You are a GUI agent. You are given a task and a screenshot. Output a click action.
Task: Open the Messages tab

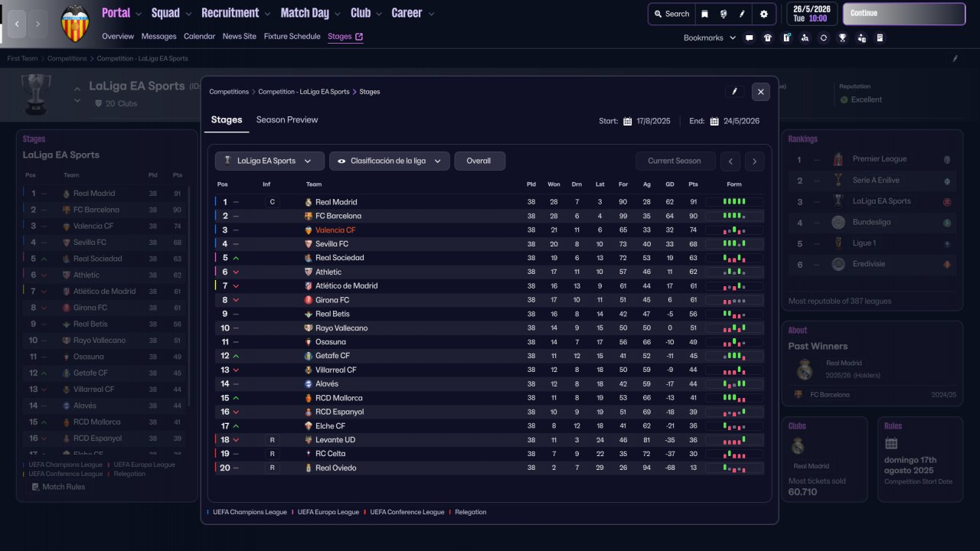[x=159, y=37]
